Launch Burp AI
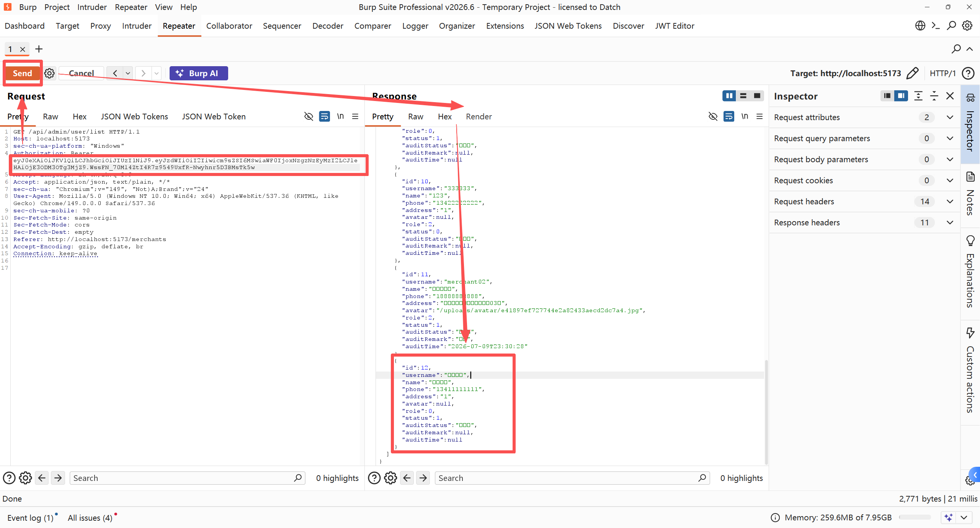980x528 pixels. coord(199,73)
